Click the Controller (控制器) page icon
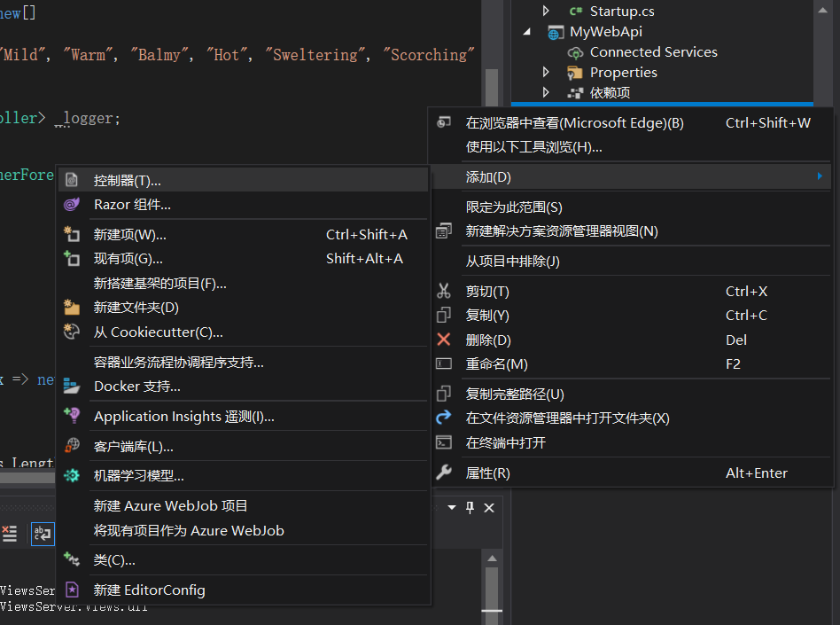This screenshot has height=625, width=840. (72, 180)
